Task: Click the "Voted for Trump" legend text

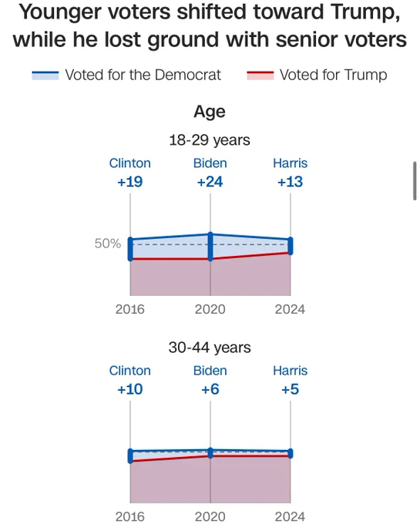Action: [x=334, y=75]
